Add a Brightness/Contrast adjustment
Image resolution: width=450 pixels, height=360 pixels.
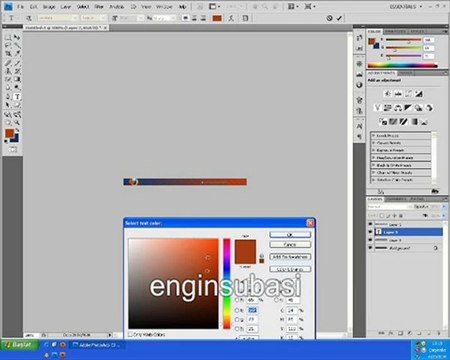388,94
